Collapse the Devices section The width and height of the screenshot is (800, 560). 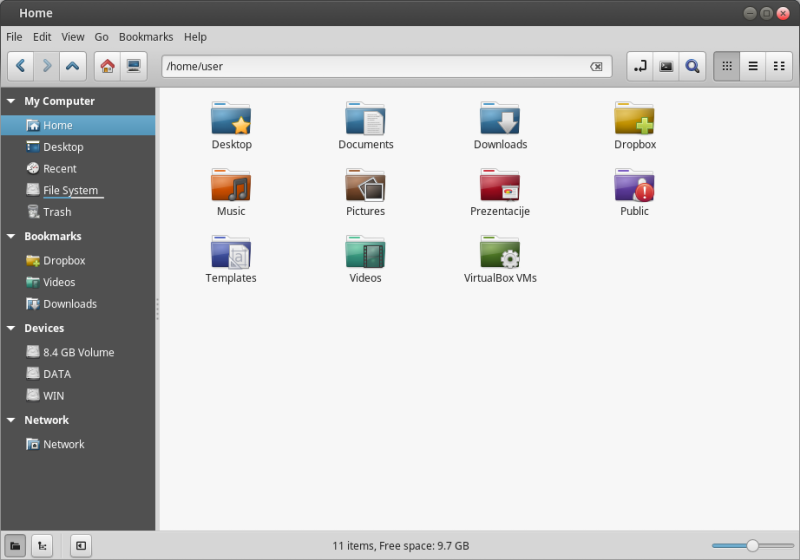[11, 329]
